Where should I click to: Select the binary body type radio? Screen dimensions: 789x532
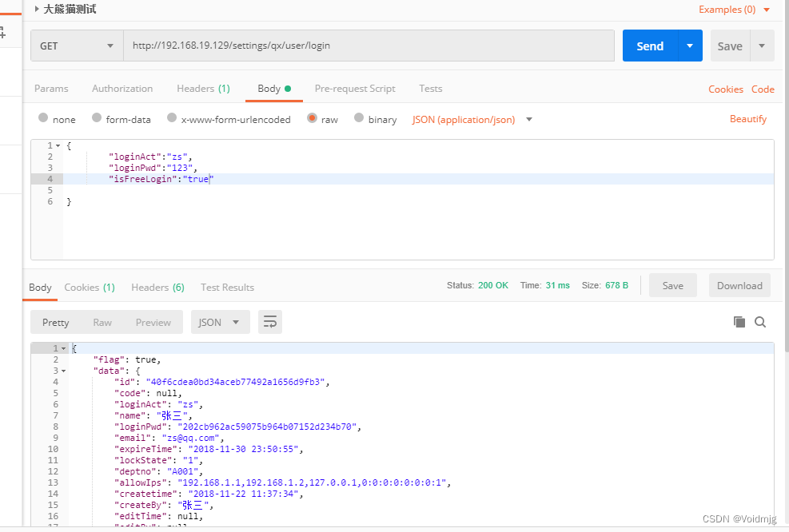(359, 117)
